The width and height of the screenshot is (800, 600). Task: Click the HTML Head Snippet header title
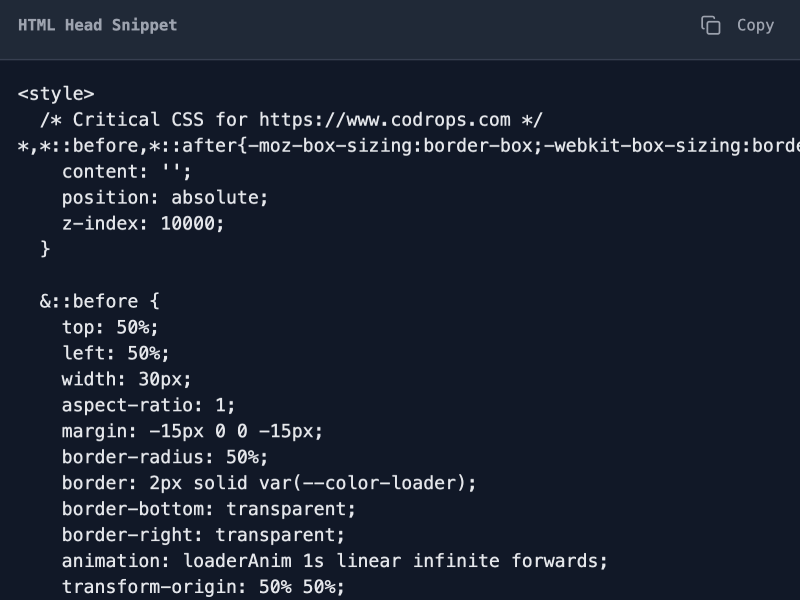point(97,25)
